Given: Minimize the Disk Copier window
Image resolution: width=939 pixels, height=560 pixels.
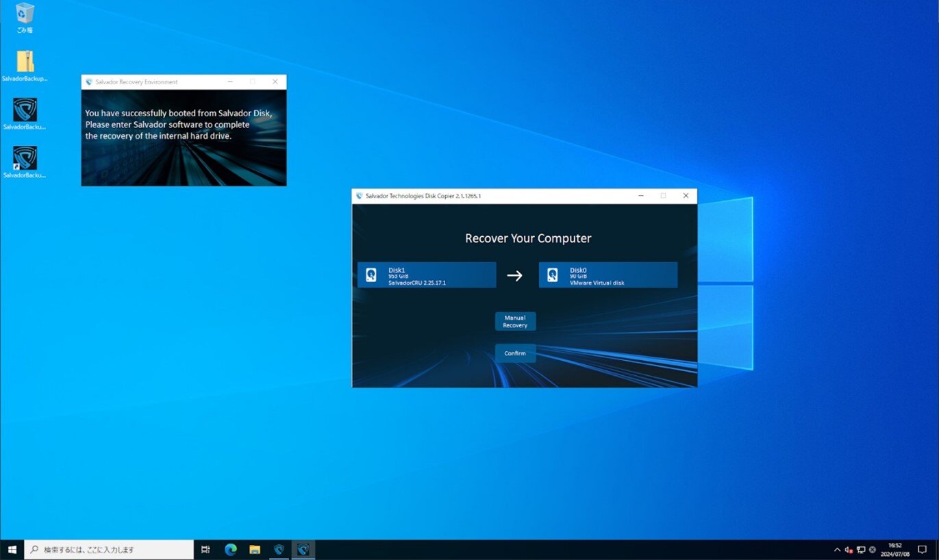Looking at the screenshot, I should (x=641, y=196).
